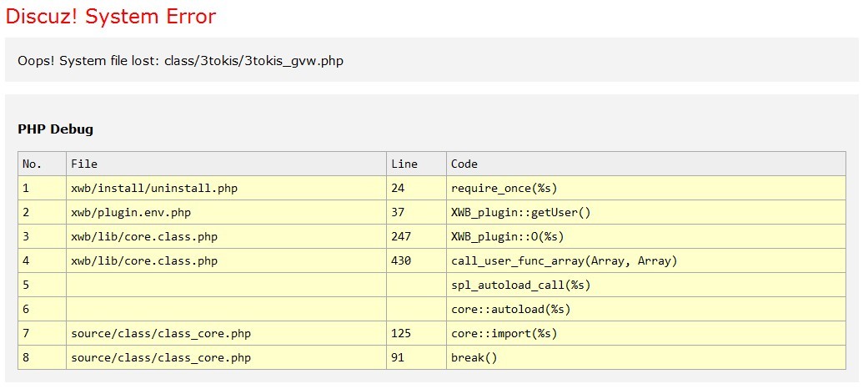Select the XWB_plugin::getUser() code cell
This screenshot has height=389, width=868.
646,212
